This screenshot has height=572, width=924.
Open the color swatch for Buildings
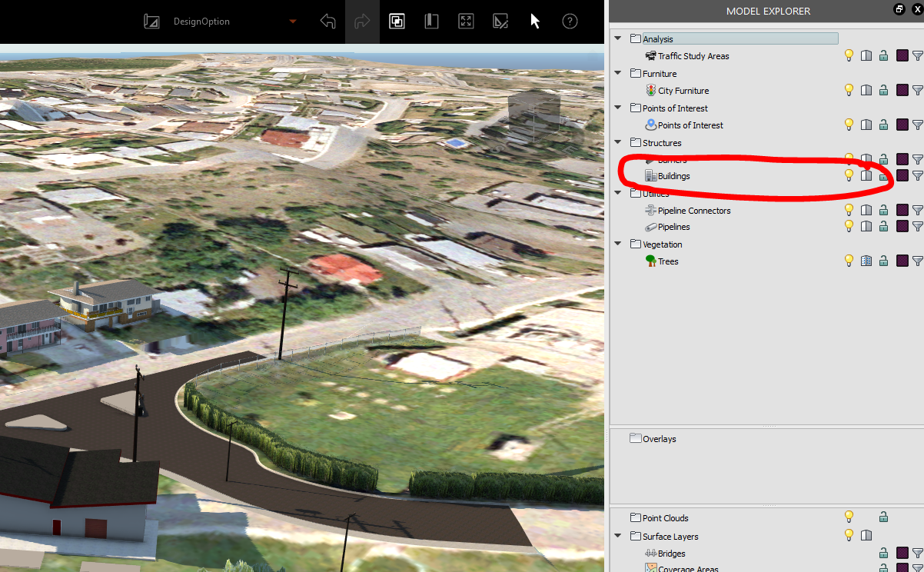tap(902, 175)
